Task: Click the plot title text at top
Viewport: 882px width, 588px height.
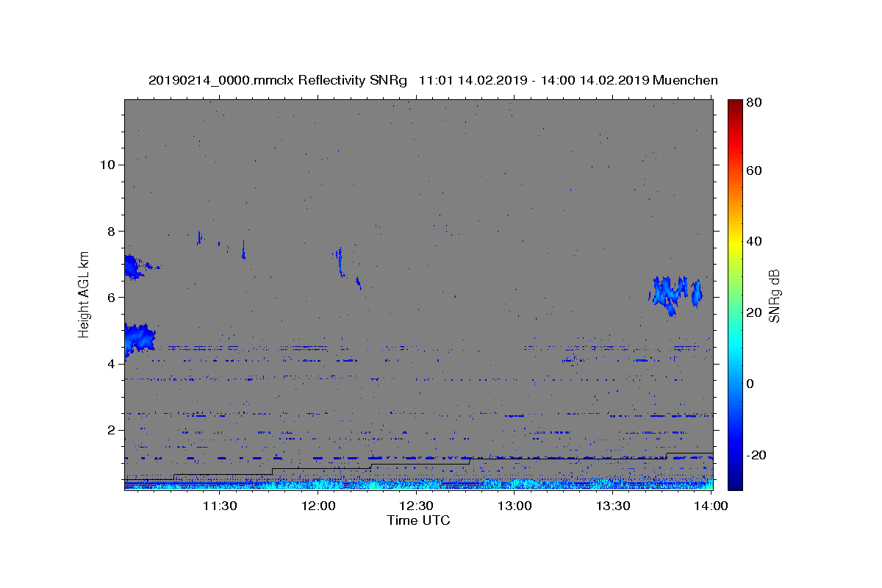Action: [x=433, y=80]
